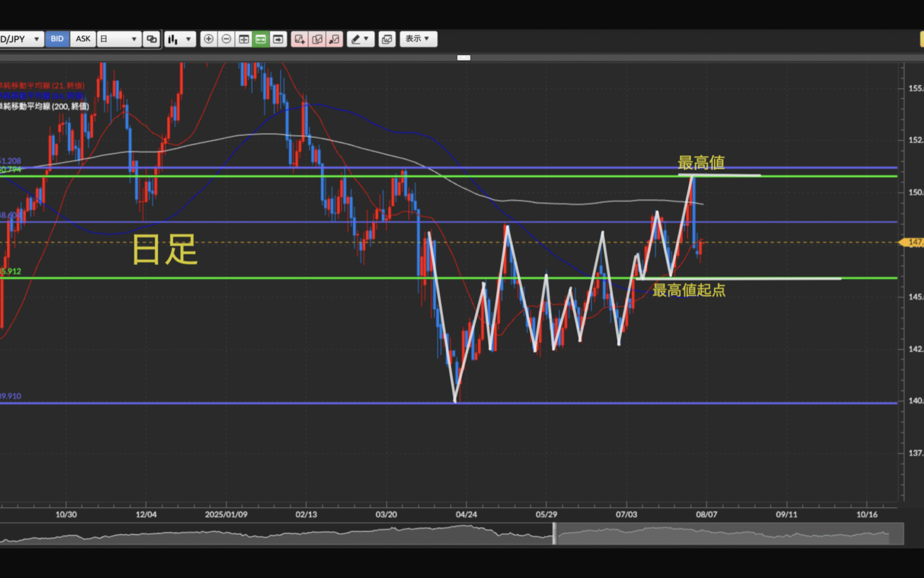
Task: Click the add indicator chart icon
Action: (300, 39)
